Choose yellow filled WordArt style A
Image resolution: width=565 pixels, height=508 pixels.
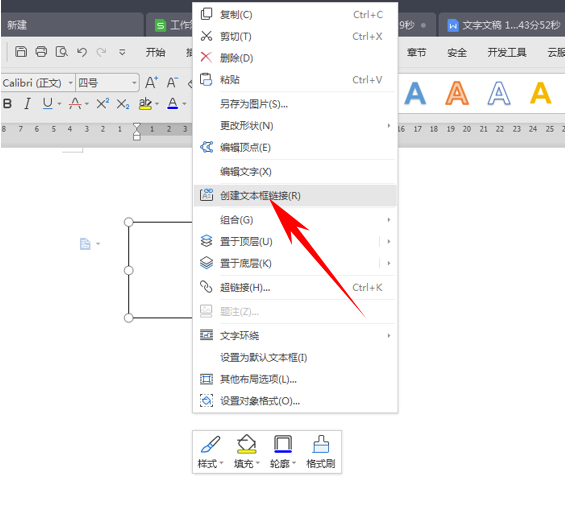tap(540, 93)
